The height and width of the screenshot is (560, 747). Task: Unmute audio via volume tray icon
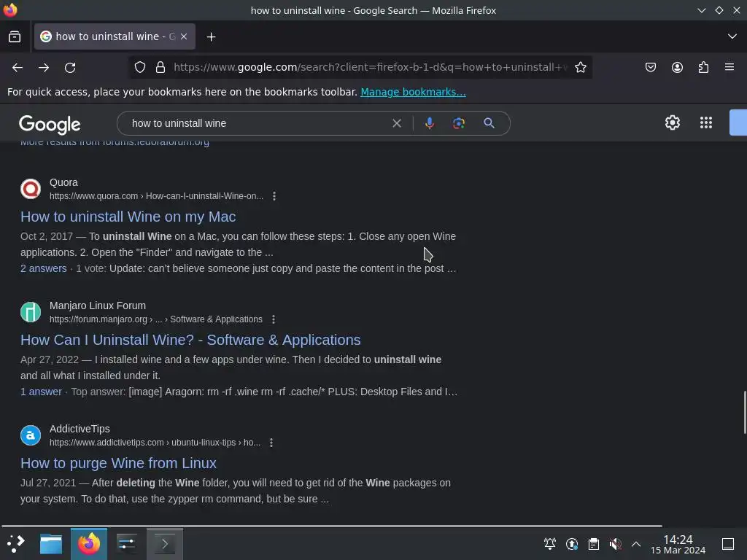tap(615, 543)
